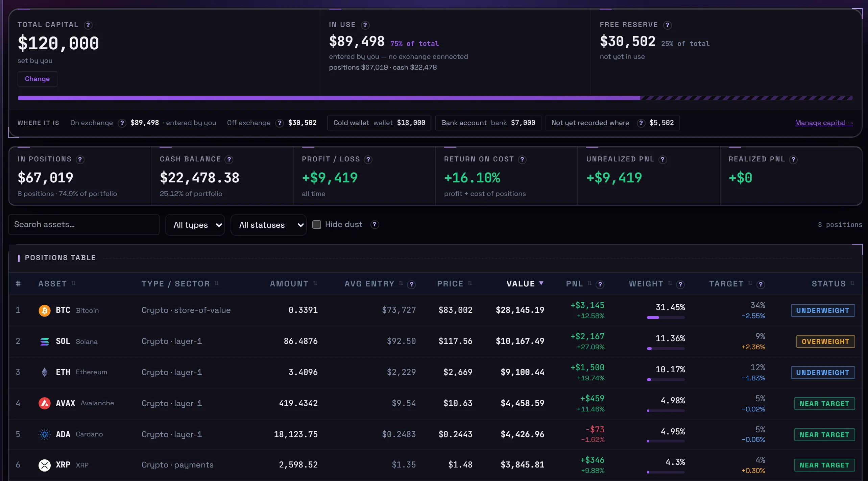This screenshot has width=868, height=481.
Task: Open the All types dropdown
Action: pos(195,225)
